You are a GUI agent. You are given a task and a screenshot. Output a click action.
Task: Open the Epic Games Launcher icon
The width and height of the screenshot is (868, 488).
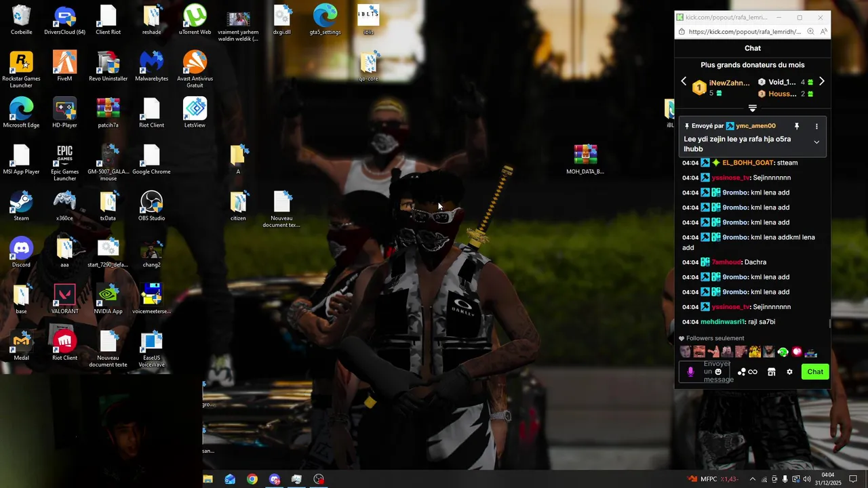pyautogui.click(x=64, y=163)
